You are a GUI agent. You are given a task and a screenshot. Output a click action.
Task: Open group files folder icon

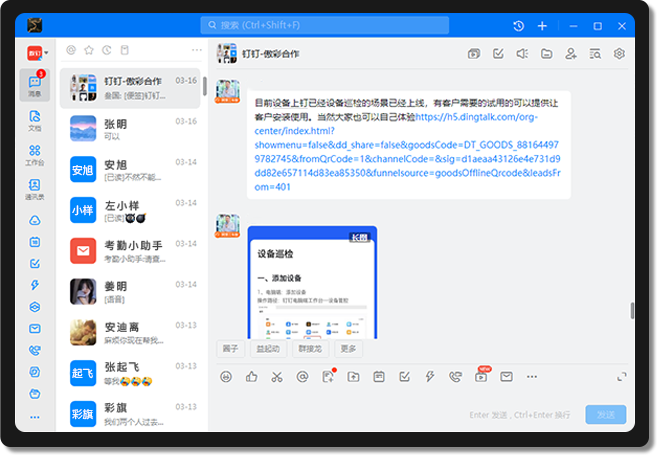pyautogui.click(x=546, y=54)
